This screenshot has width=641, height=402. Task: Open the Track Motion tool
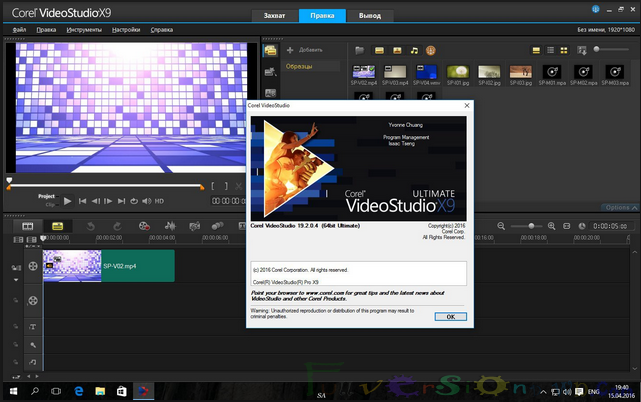(217, 226)
